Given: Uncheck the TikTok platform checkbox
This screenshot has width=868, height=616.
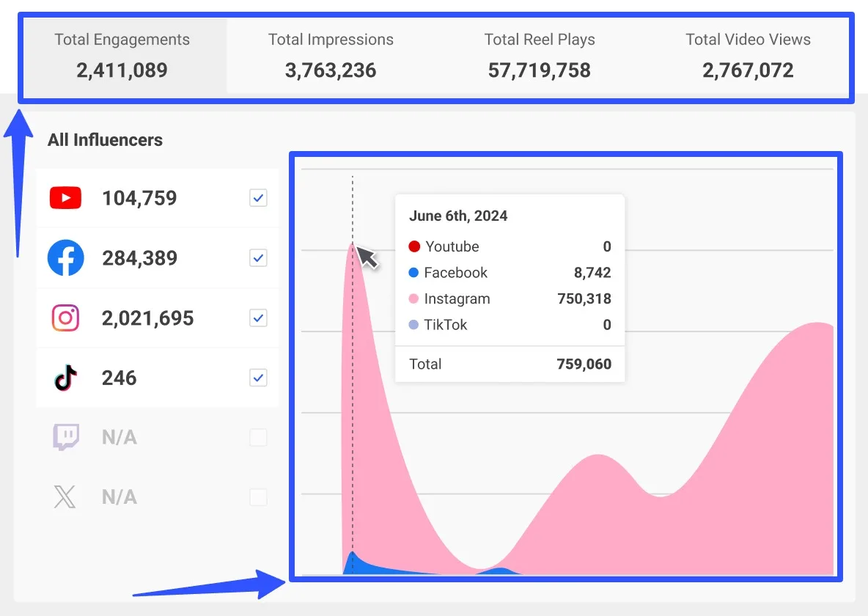Looking at the screenshot, I should click(257, 377).
